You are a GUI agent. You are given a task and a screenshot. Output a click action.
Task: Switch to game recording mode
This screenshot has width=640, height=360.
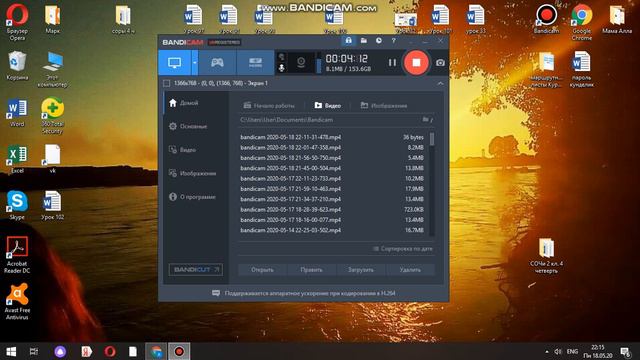pos(217,62)
